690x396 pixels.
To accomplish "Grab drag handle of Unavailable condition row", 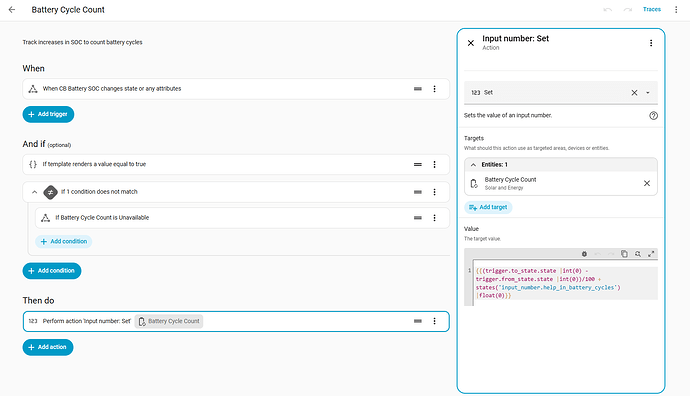I will click(x=418, y=218).
